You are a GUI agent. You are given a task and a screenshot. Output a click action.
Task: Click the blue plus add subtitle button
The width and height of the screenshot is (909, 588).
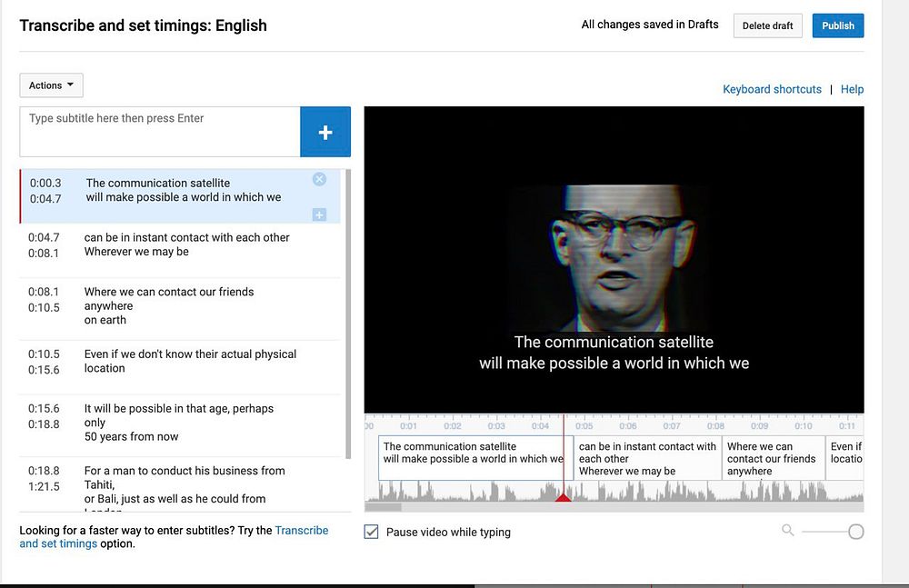325,132
